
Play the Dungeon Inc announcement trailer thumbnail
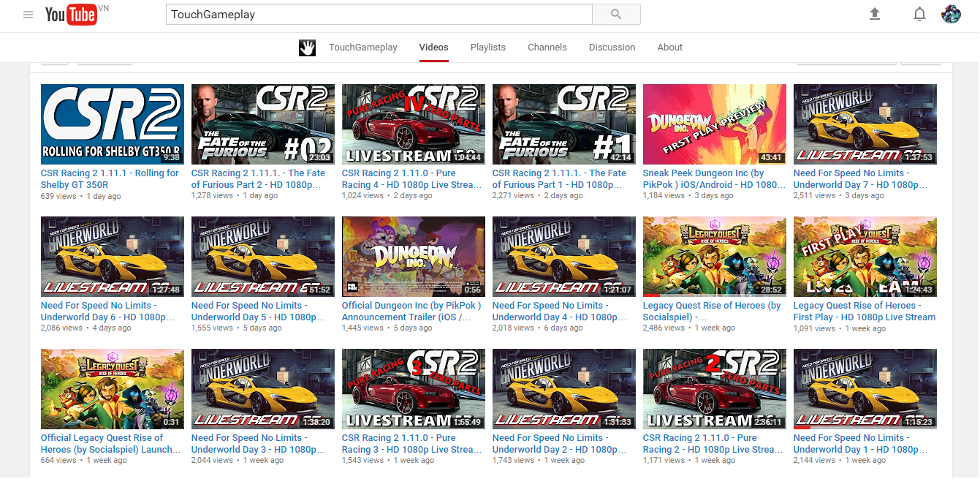(x=414, y=257)
